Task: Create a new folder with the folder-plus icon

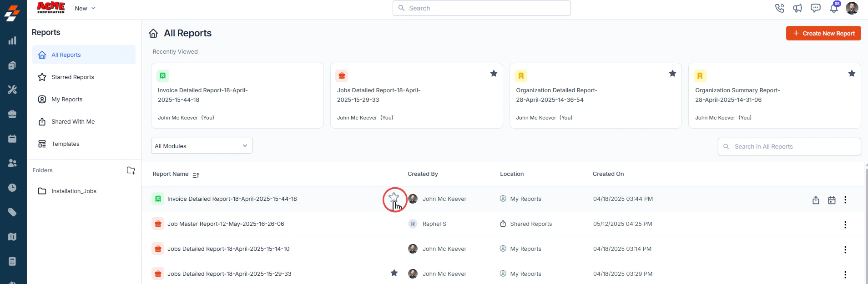Action: coord(131,170)
